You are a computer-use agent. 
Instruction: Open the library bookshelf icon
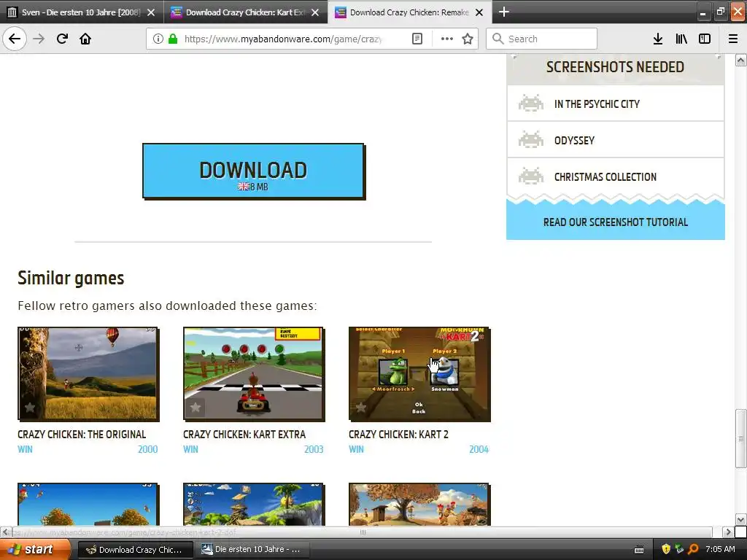pos(681,39)
